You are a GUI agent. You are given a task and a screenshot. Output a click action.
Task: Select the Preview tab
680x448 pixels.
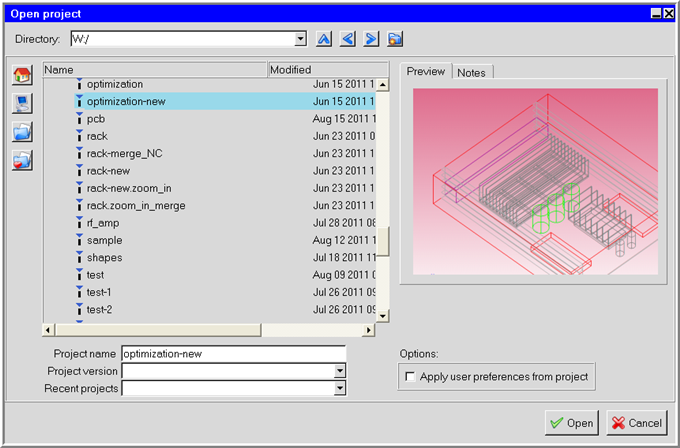pos(425,71)
